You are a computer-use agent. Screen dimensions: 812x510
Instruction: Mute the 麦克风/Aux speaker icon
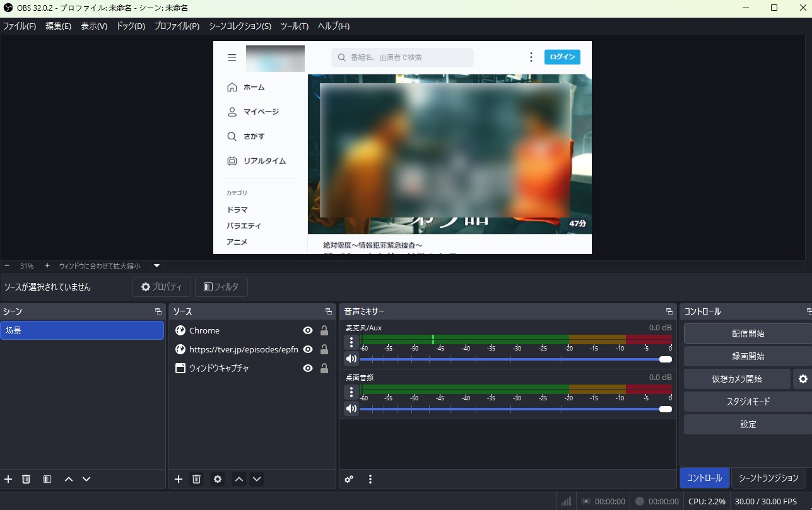pos(351,359)
